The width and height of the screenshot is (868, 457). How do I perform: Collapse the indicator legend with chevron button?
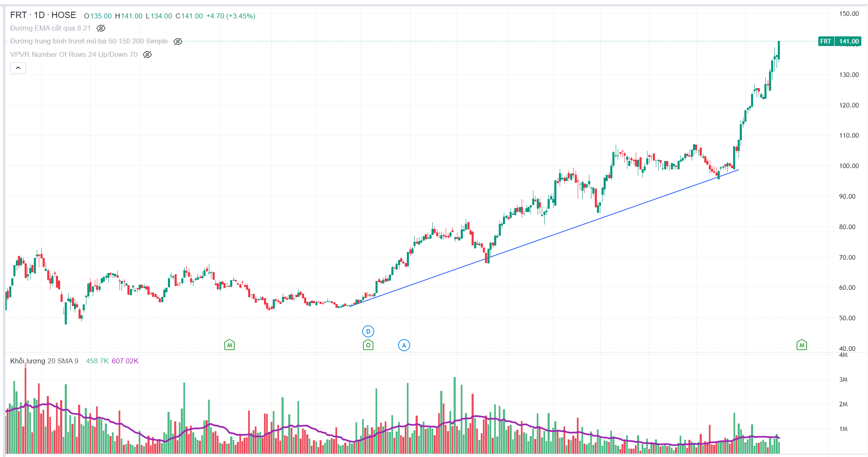click(18, 68)
